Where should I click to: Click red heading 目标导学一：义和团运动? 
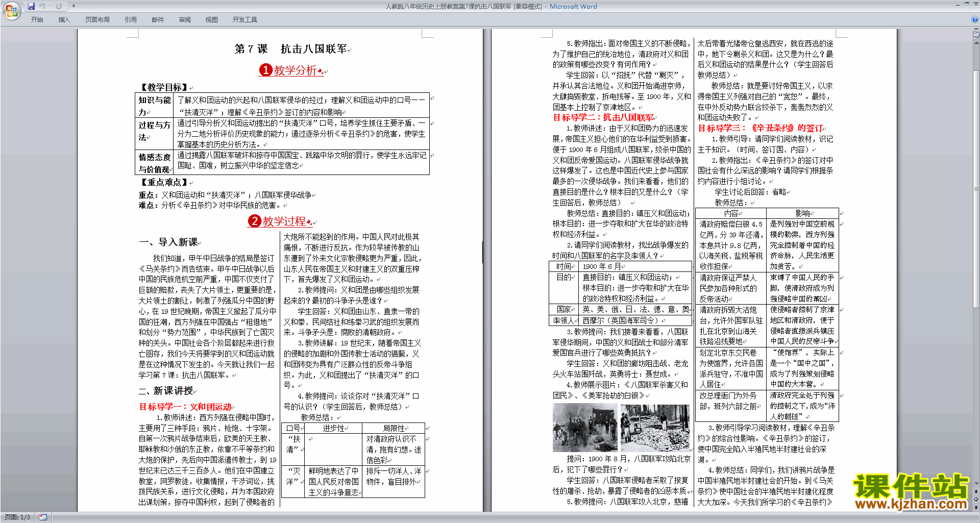pyautogui.click(x=185, y=407)
